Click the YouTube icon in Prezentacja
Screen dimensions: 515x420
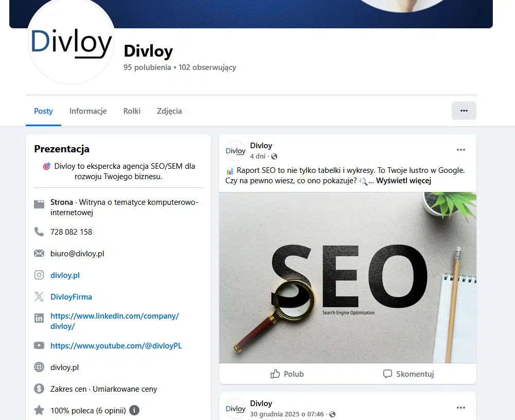click(x=39, y=345)
